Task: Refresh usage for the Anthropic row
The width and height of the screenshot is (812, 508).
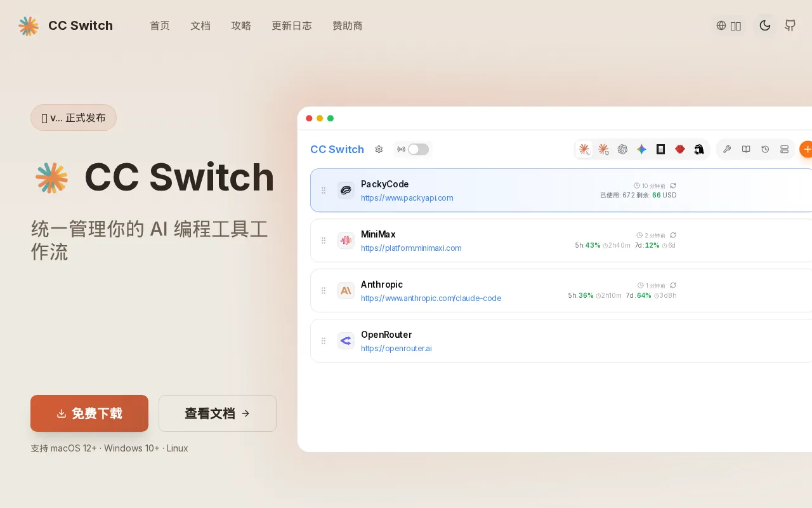Action: [673, 285]
